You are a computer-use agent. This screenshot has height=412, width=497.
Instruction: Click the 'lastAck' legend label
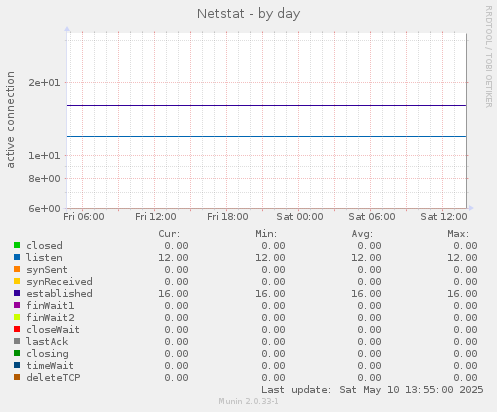tap(47, 342)
